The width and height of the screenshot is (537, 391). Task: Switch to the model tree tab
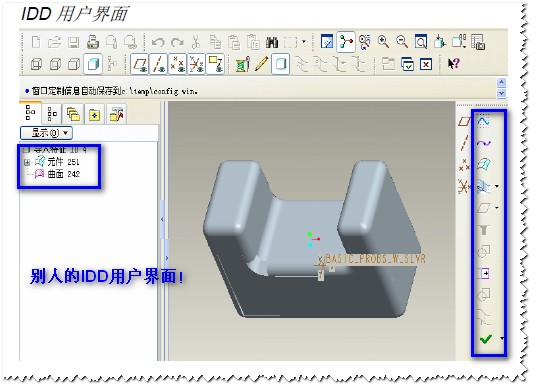coord(30,113)
